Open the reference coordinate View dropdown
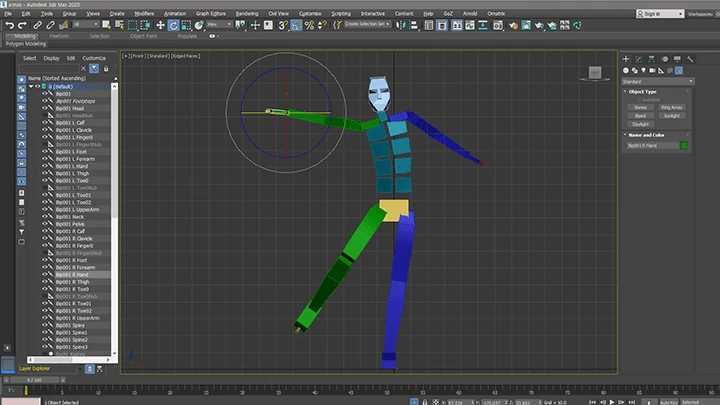This screenshot has height=405, width=720. click(x=219, y=24)
